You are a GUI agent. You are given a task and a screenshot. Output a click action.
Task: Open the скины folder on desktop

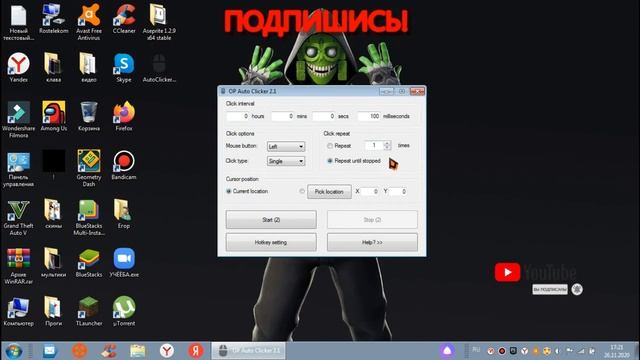coord(53,214)
